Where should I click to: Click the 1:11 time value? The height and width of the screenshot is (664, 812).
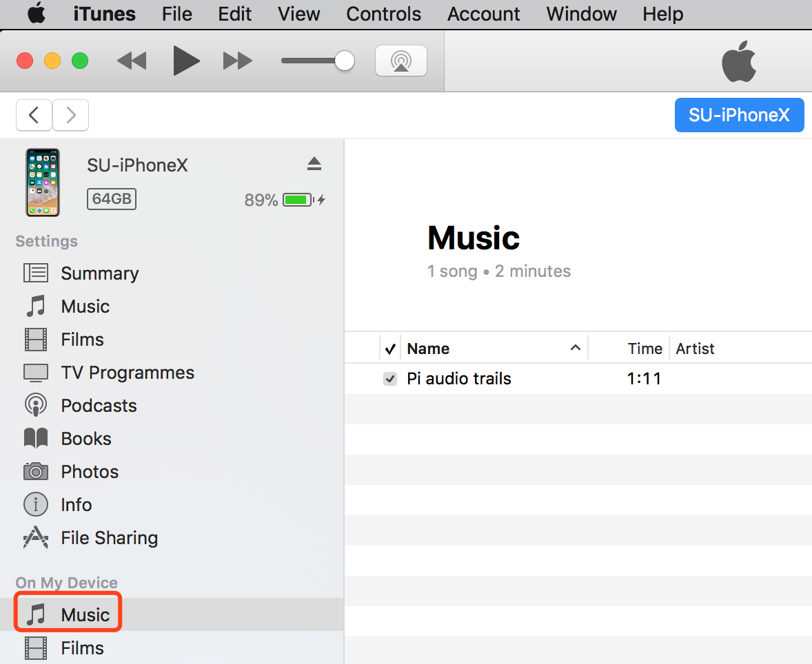tap(644, 379)
